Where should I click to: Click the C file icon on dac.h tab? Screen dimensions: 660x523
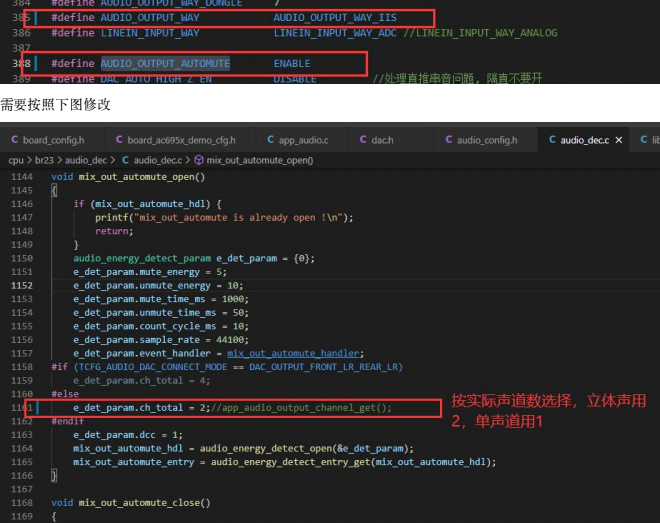[x=363, y=139]
